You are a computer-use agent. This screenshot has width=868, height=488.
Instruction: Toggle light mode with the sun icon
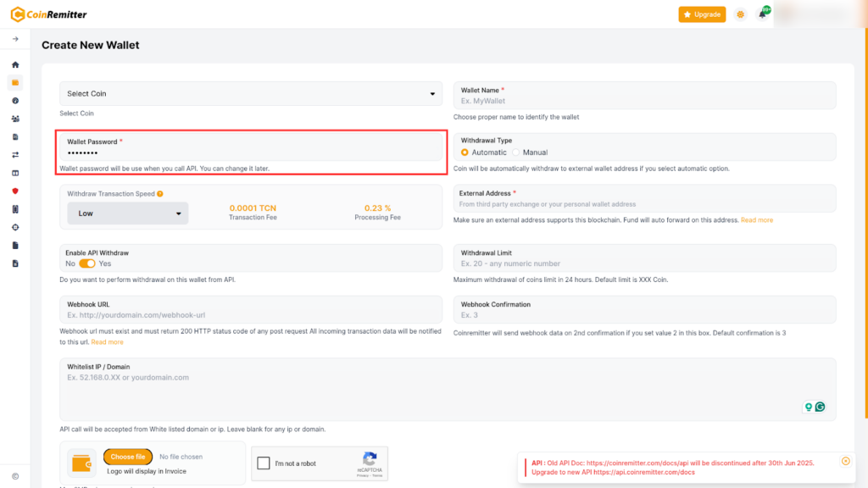click(741, 14)
